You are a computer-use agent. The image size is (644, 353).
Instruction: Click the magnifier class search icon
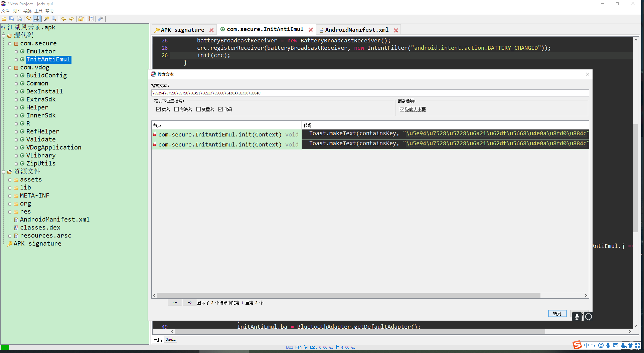[54, 19]
